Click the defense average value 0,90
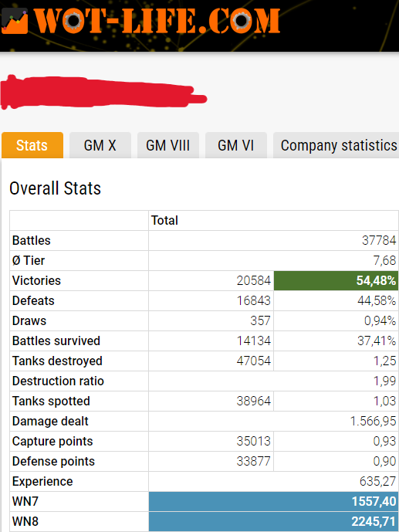This screenshot has height=532, width=399. (384, 461)
